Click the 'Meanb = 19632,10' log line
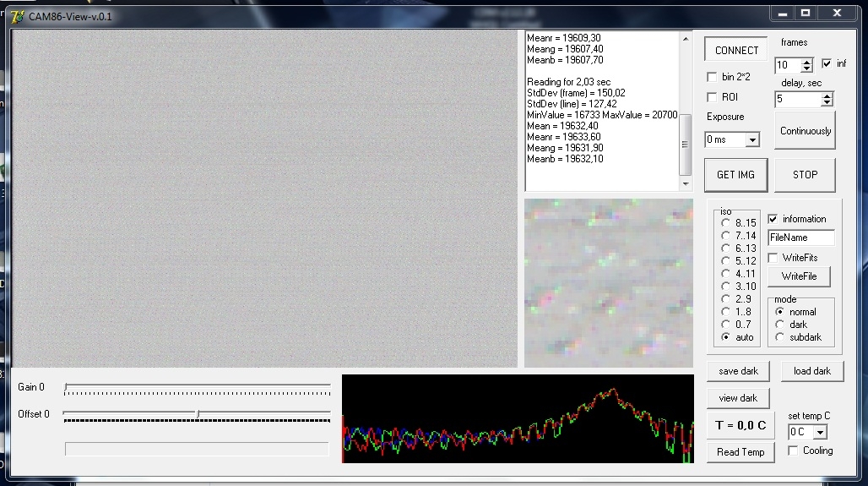868x486 pixels. [x=565, y=159]
